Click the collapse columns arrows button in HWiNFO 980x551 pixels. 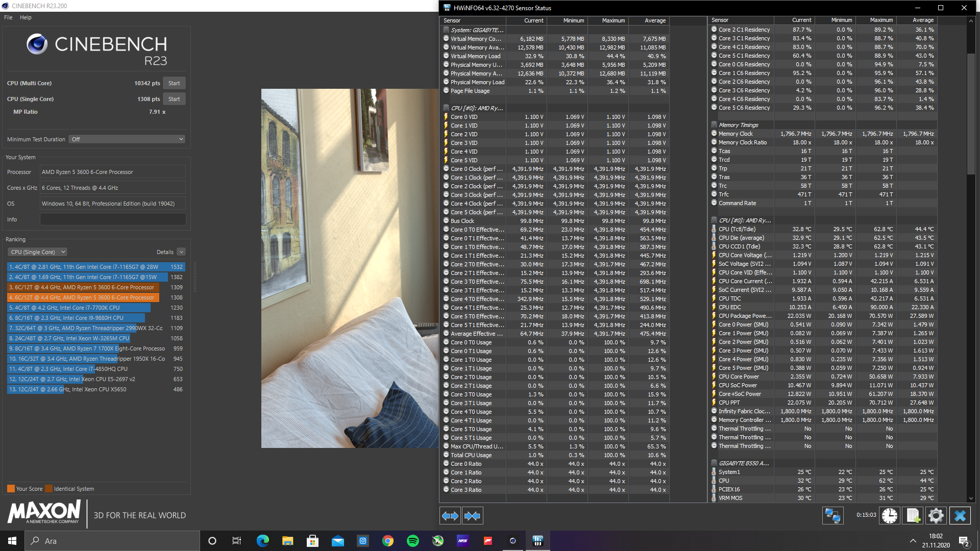coord(472,516)
